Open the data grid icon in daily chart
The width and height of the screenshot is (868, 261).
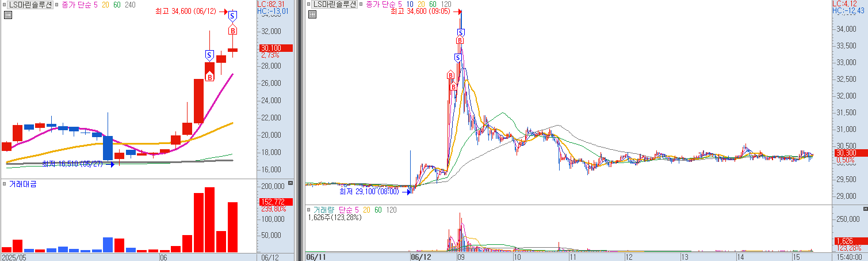tap(7, 15)
